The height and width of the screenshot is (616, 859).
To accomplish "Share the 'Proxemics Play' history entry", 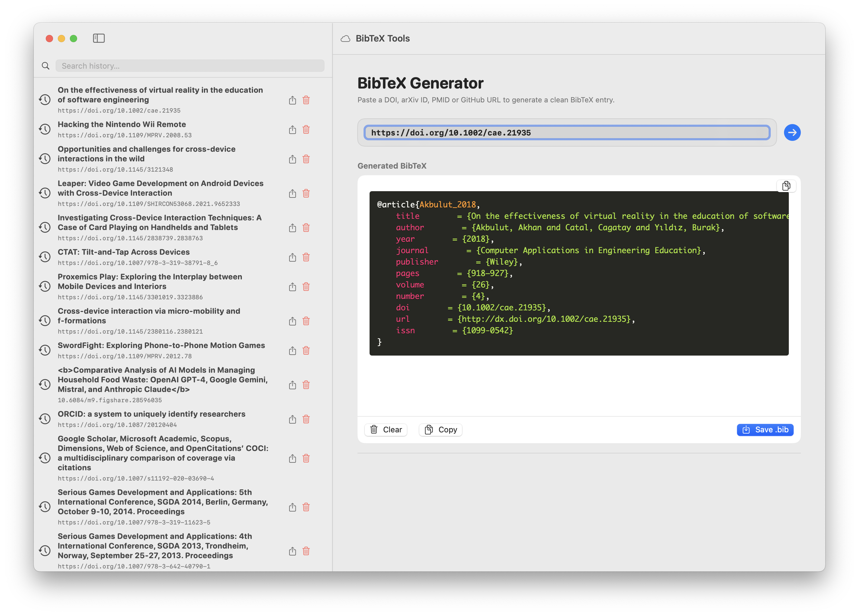I will (292, 287).
